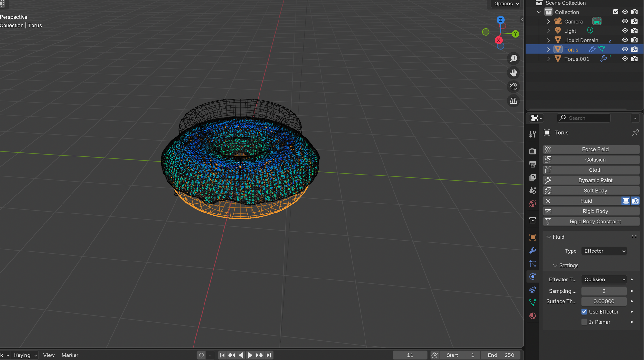
Task: Click the Z axis on navigation gizmo
Action: 500,20
